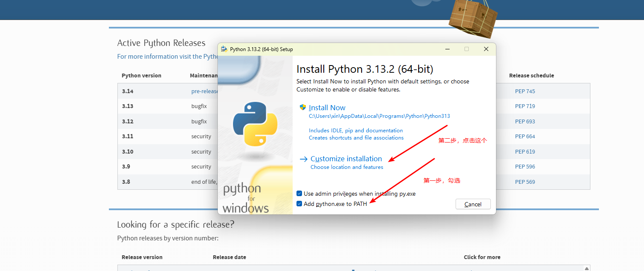The width and height of the screenshot is (644, 271).
Task: Click the pre-release status link for 3.14
Action: coord(205,91)
